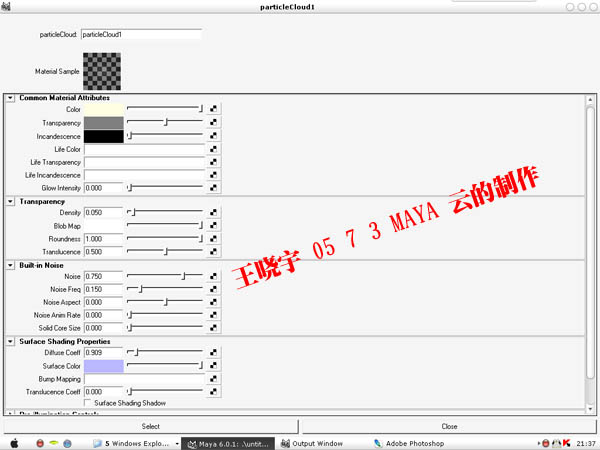Click the Noise map button

214,276
